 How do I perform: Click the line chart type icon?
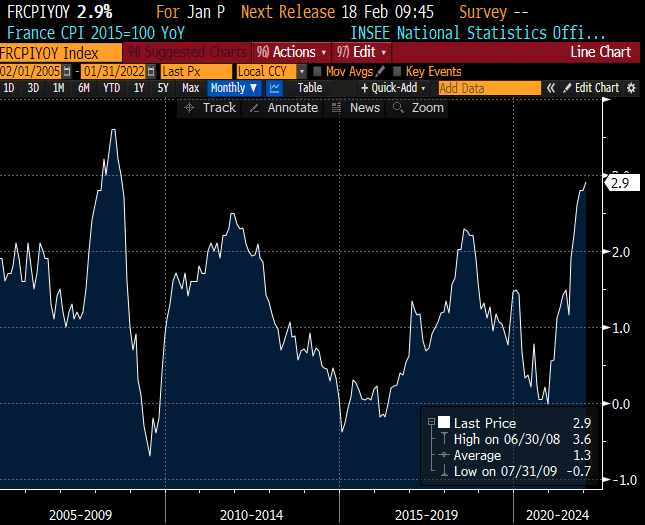coord(274,88)
